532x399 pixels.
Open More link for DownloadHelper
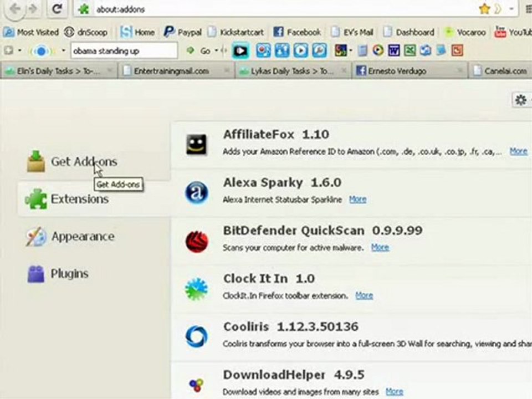point(394,392)
